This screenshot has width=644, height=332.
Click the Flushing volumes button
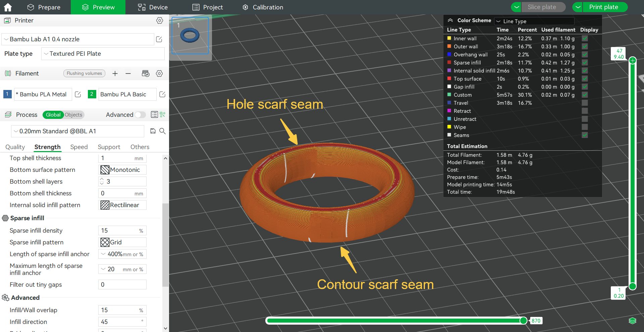(84, 74)
